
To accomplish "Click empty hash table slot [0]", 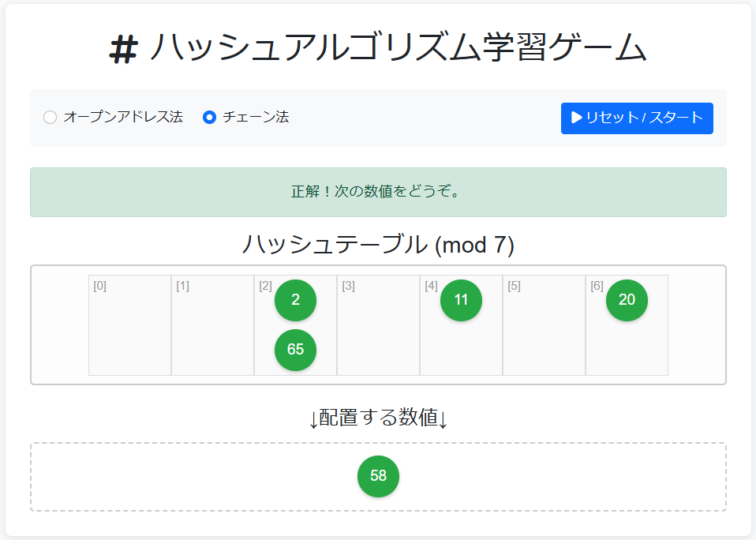I will (129, 332).
